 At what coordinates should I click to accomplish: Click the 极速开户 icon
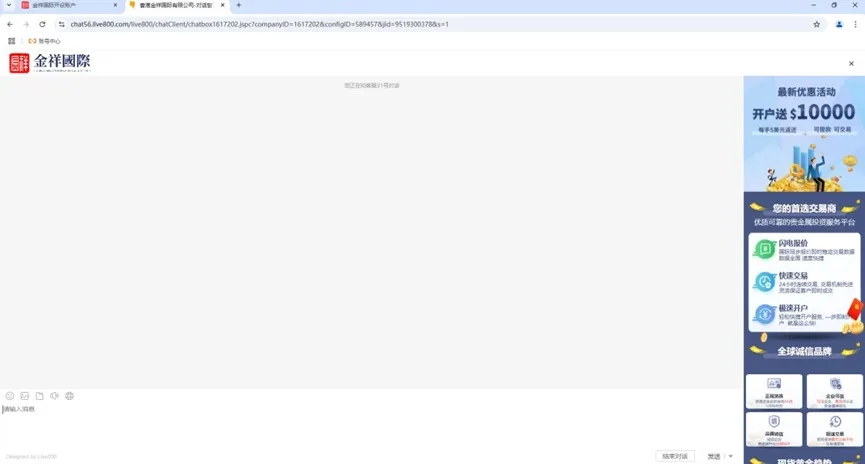(765, 314)
